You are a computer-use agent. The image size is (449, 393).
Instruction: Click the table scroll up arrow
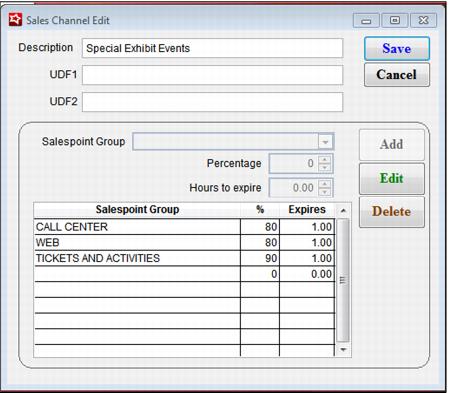coord(343,211)
